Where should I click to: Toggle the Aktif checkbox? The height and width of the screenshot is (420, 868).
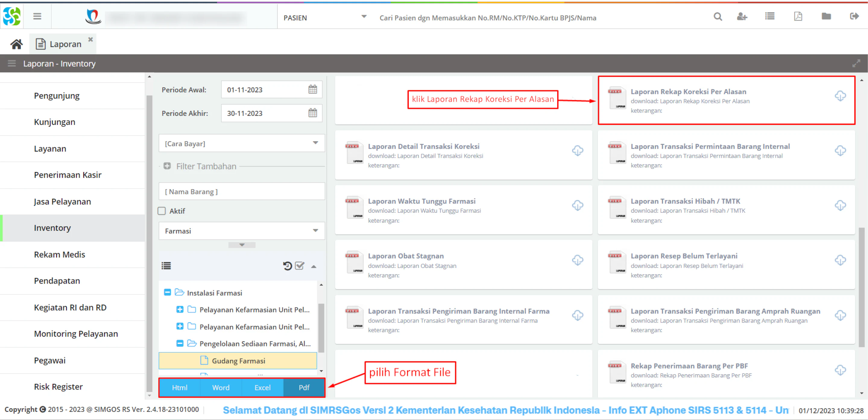click(162, 211)
